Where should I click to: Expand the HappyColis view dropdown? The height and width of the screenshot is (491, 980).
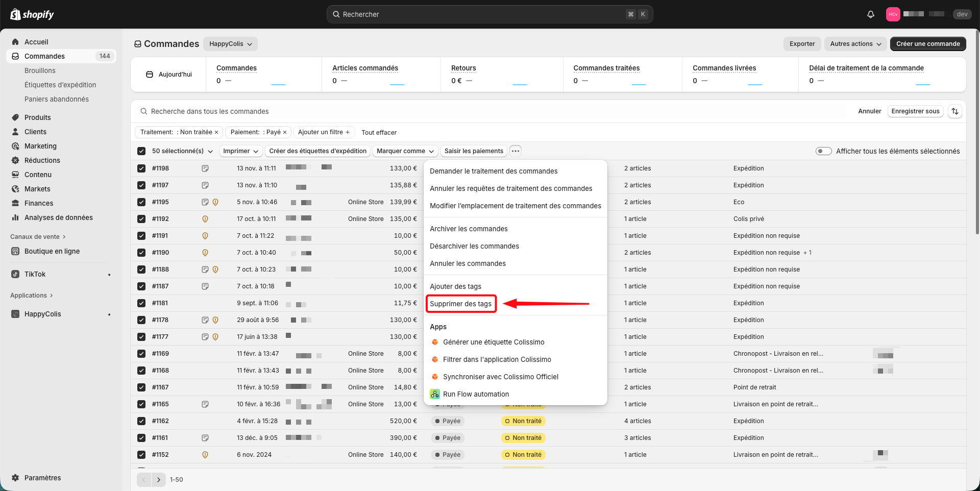pos(230,44)
